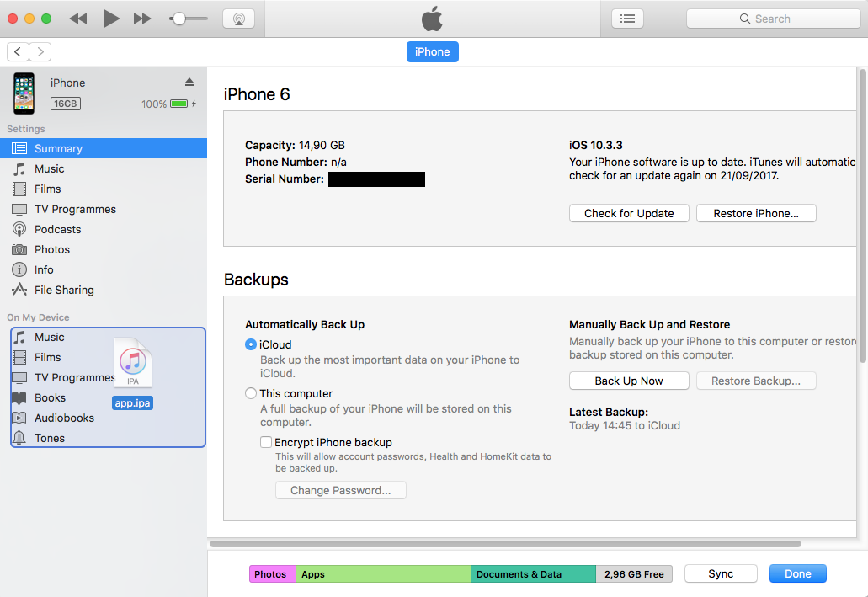Select the iPhone device tab
The image size is (868, 597).
click(433, 52)
